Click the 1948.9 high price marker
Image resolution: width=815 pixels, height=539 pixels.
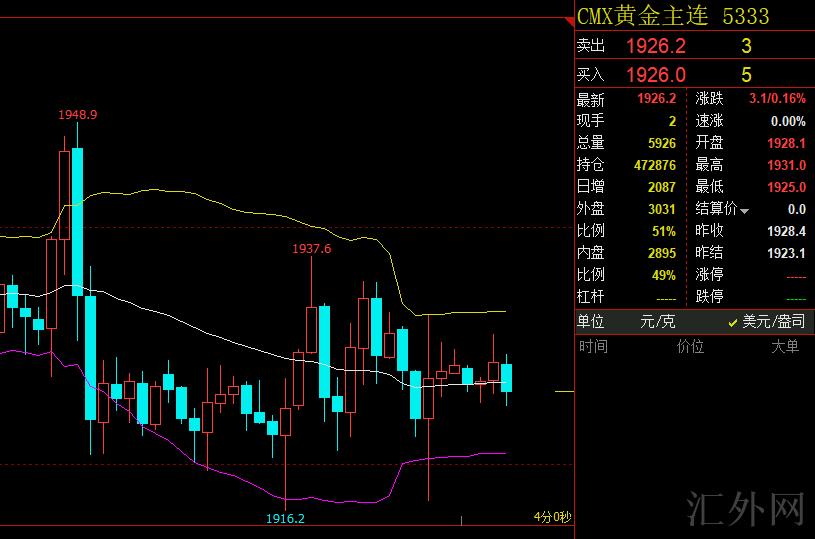click(78, 115)
